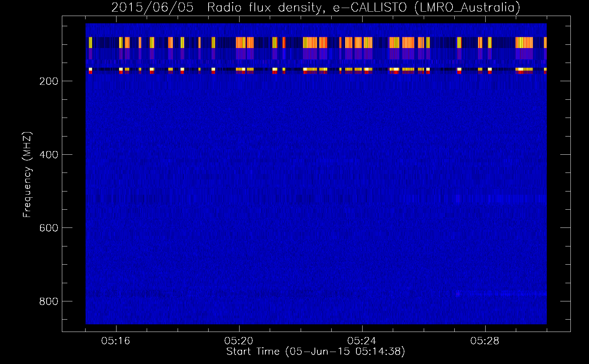Select the 05:24 time tick label
Image resolution: width=589 pixels, height=364 pixels.
point(362,341)
